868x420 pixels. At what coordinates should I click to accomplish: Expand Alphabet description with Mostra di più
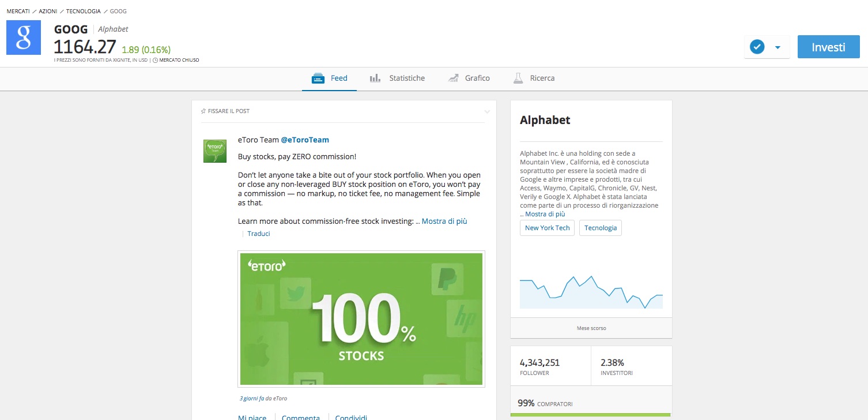(x=545, y=214)
